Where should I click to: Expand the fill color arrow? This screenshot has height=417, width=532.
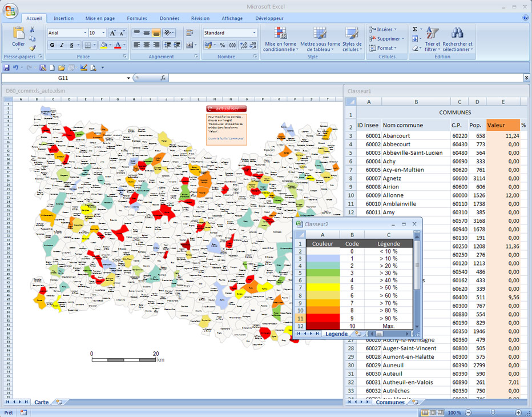pyautogui.click(x=110, y=45)
